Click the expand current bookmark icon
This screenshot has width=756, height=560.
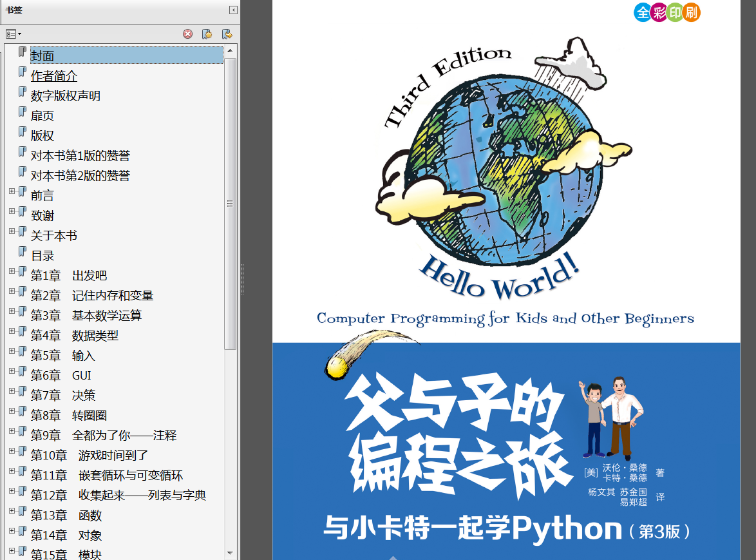227,34
